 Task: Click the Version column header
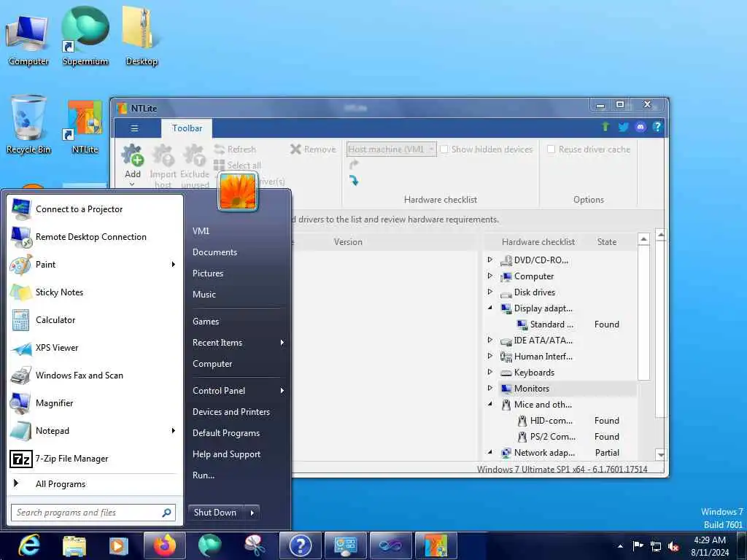click(x=348, y=242)
